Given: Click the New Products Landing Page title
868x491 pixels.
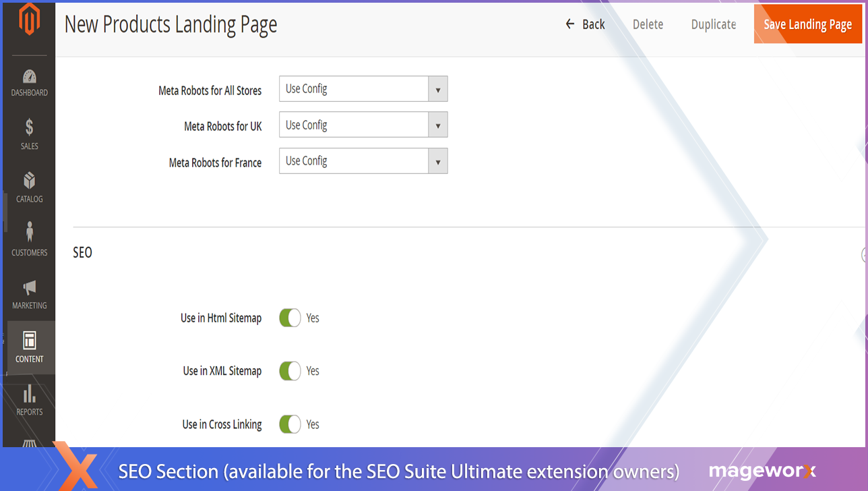Looking at the screenshot, I should pos(170,24).
